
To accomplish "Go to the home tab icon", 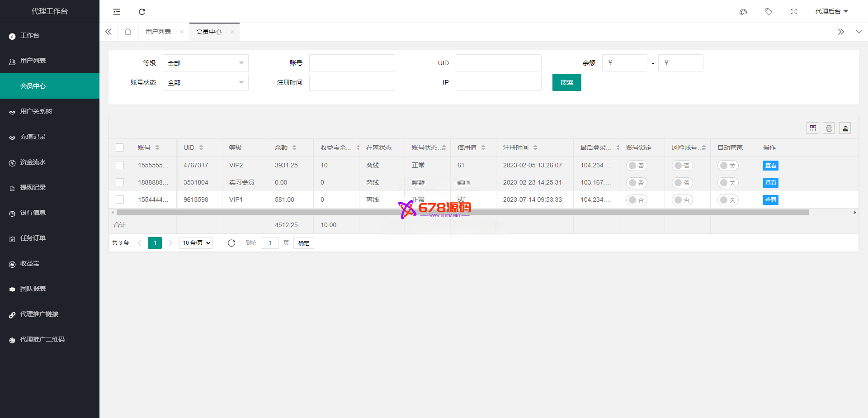I will click(128, 32).
